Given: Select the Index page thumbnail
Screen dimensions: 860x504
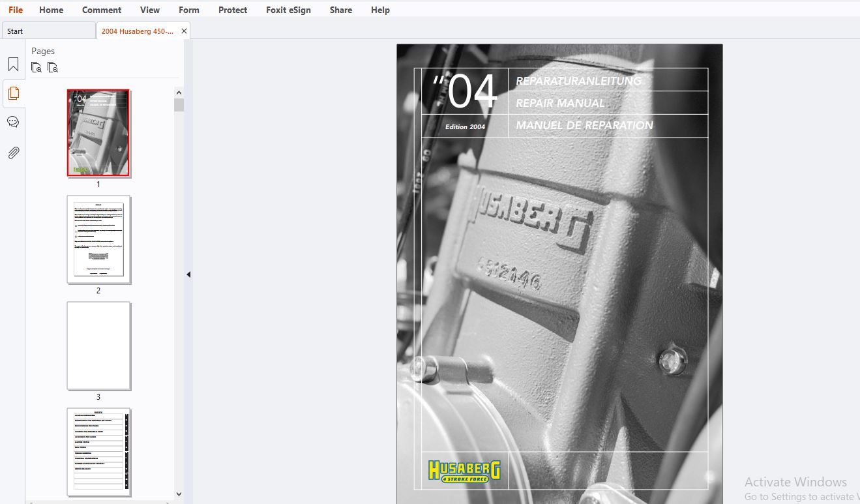Looking at the screenshot, I should [x=98, y=452].
